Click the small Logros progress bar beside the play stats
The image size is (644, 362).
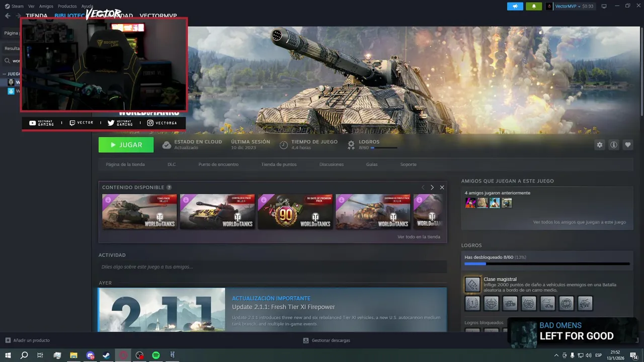coord(383,148)
